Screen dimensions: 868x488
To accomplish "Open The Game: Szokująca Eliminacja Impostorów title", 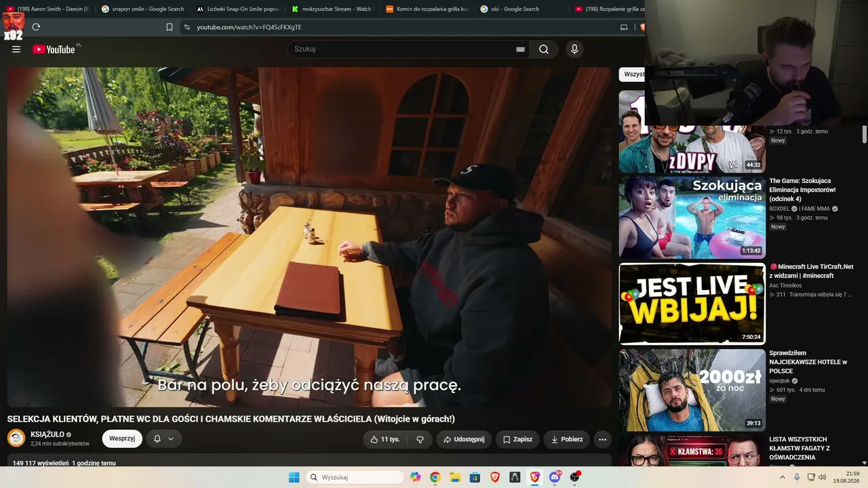I will coord(802,190).
